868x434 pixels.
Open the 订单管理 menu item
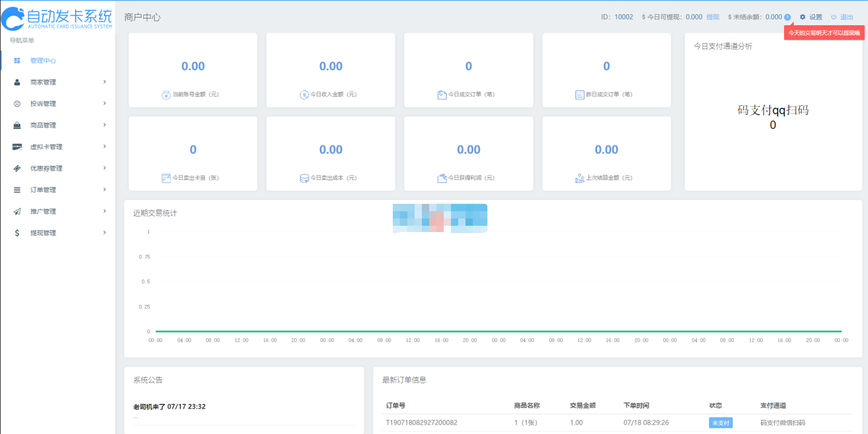pos(43,190)
